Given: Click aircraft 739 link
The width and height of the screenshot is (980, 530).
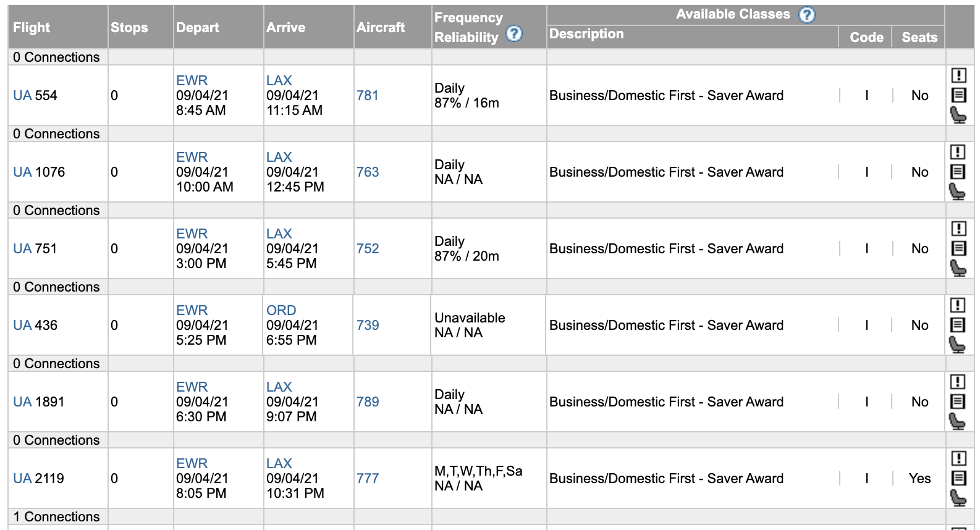Looking at the screenshot, I should (x=368, y=326).
